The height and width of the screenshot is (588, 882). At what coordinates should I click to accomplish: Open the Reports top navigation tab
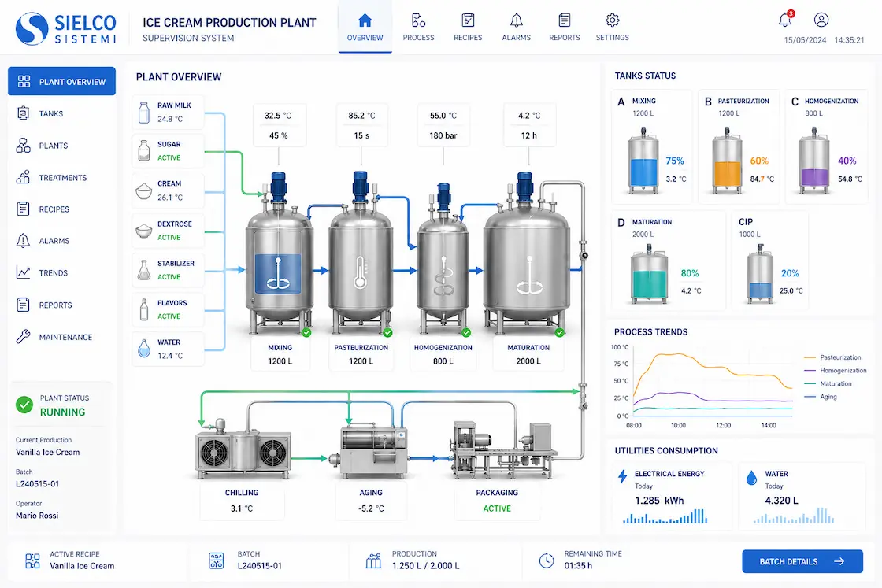pyautogui.click(x=564, y=27)
